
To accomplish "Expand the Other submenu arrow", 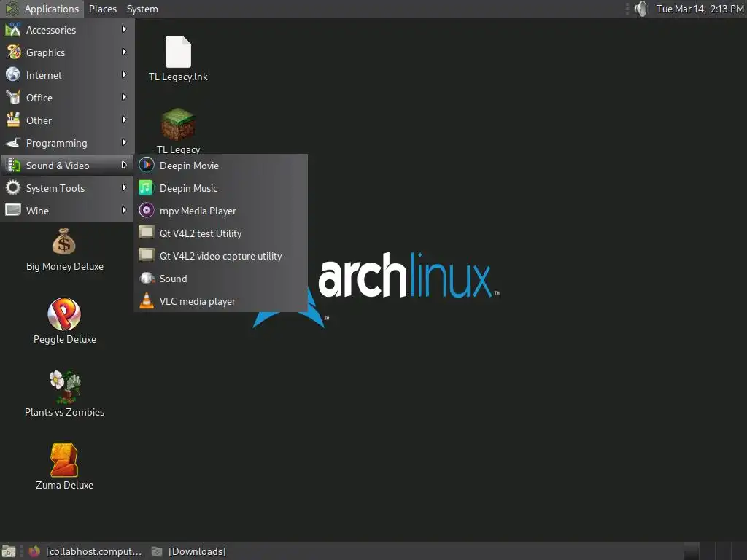I will point(124,120).
